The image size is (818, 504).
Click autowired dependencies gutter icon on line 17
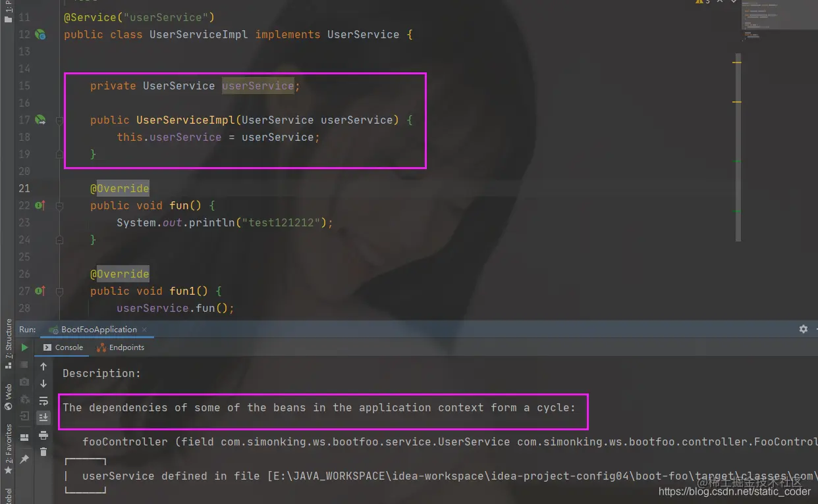click(40, 120)
